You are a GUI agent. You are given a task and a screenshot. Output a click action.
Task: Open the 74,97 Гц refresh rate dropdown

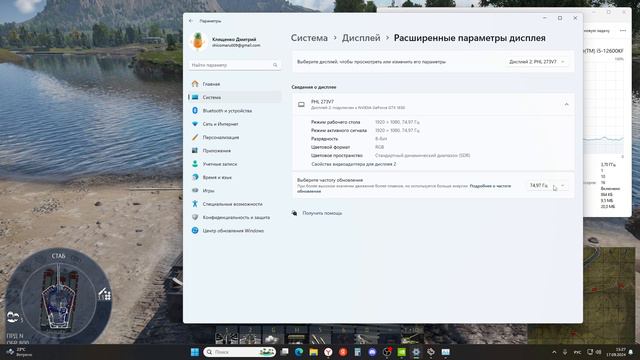point(547,185)
